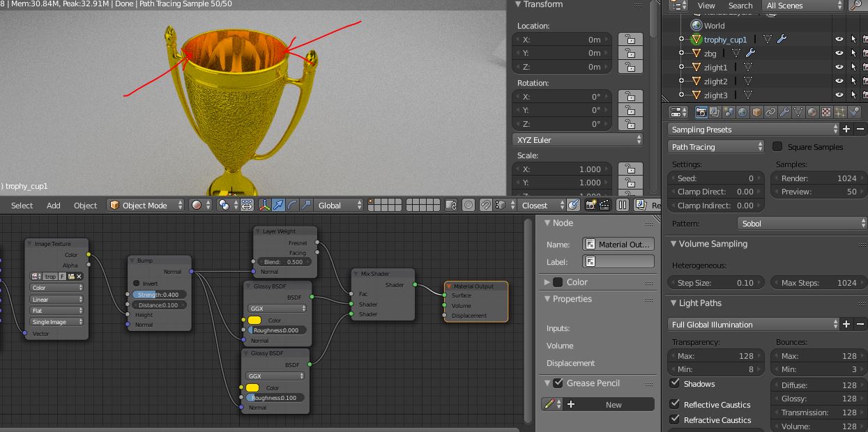Open the World properties globe tab
The width and height of the screenshot is (868, 432).
click(743, 112)
